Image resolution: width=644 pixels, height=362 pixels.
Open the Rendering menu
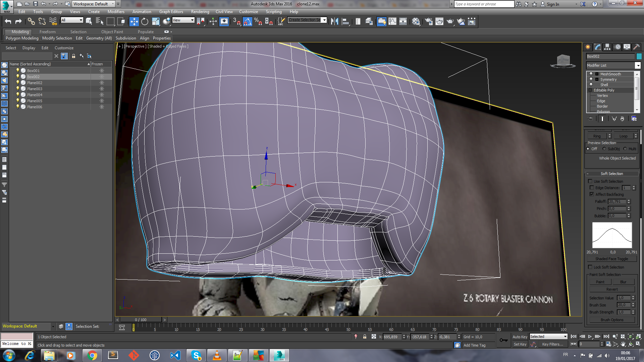[x=200, y=12]
